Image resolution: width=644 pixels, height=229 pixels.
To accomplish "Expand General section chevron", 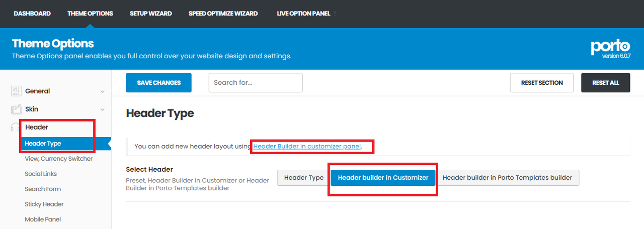I will [103, 91].
